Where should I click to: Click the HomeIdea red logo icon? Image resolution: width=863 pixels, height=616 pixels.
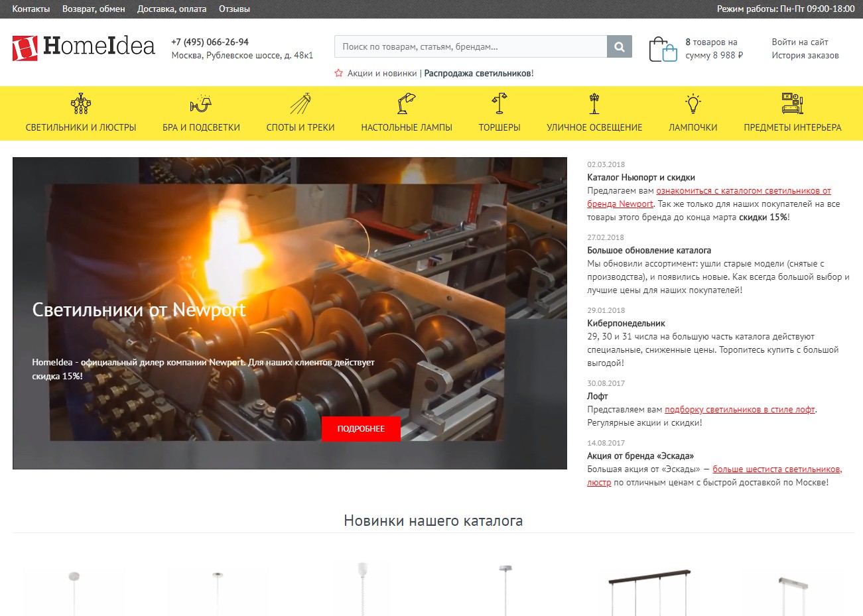25,48
